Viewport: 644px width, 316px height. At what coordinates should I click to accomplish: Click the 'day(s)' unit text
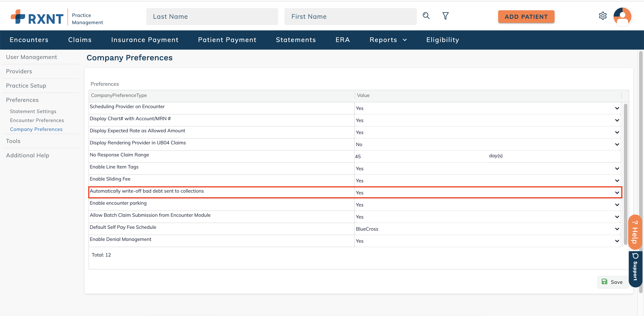pyautogui.click(x=496, y=156)
